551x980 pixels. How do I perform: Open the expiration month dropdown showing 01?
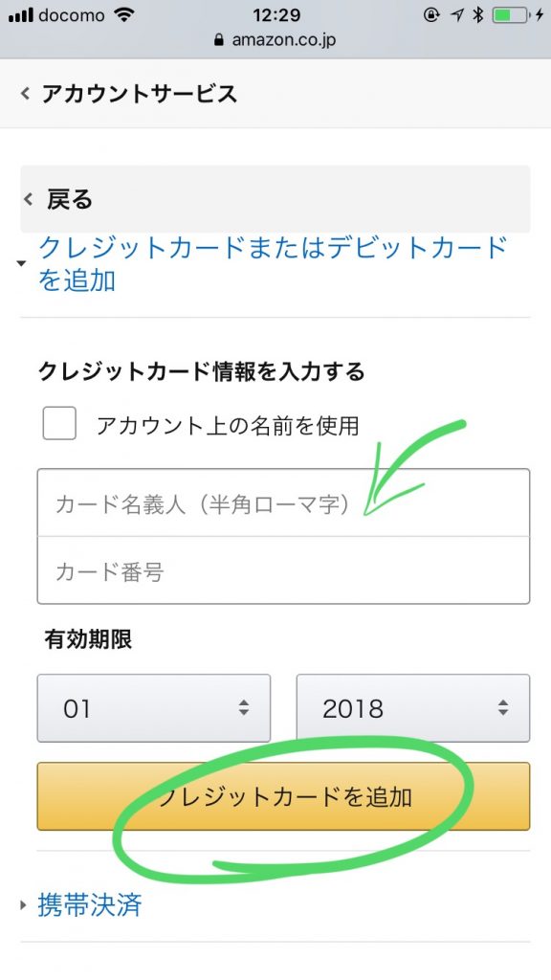click(x=154, y=708)
